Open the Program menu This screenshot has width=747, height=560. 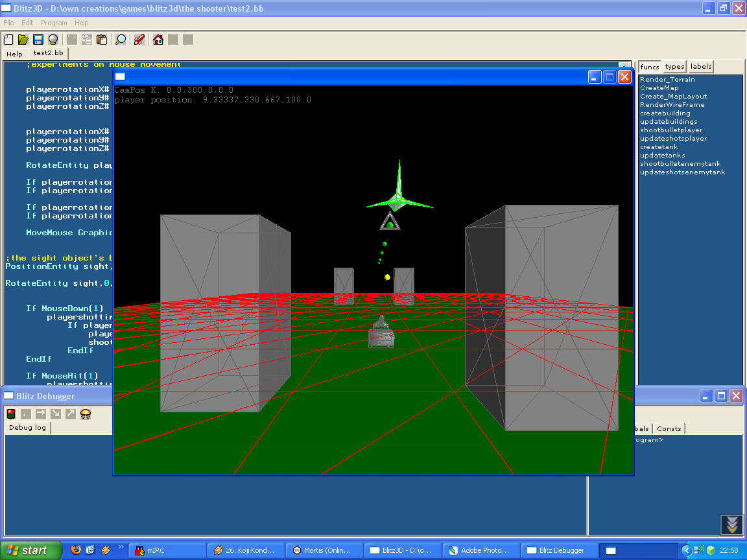pyautogui.click(x=54, y=23)
